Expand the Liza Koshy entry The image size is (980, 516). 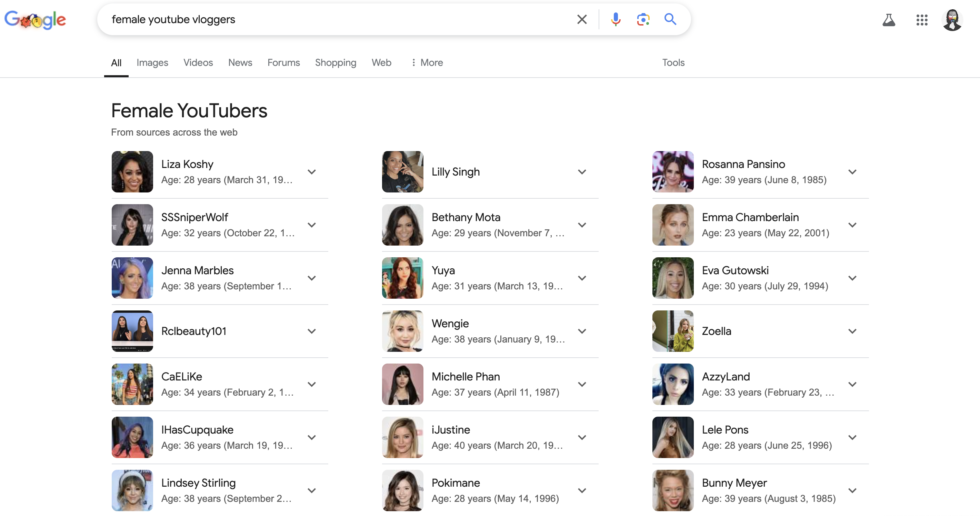coord(312,172)
